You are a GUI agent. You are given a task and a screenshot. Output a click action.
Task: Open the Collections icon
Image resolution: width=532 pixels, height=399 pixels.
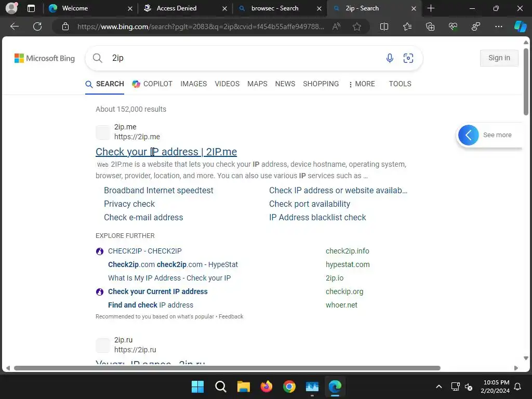(430, 26)
